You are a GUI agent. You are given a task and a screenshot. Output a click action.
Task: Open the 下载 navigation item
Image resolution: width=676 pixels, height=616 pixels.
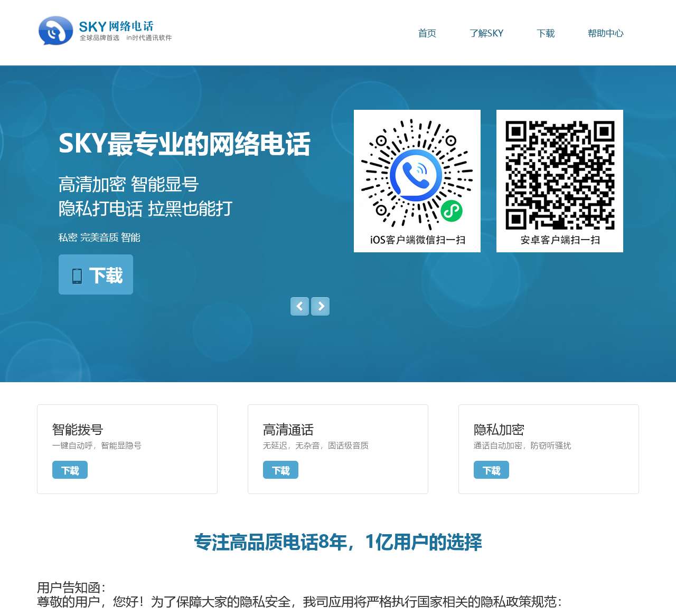coord(546,33)
